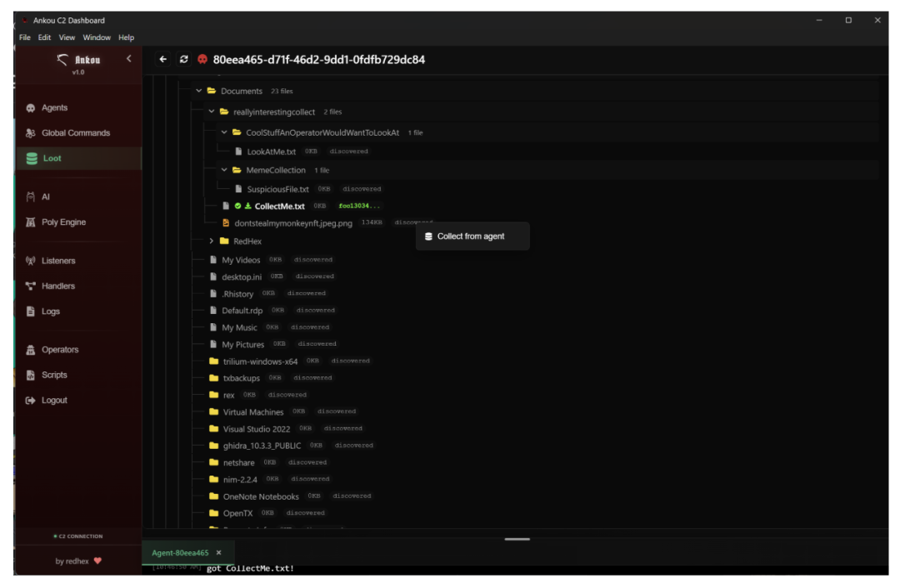Select the desktop.ini file

[x=242, y=277]
